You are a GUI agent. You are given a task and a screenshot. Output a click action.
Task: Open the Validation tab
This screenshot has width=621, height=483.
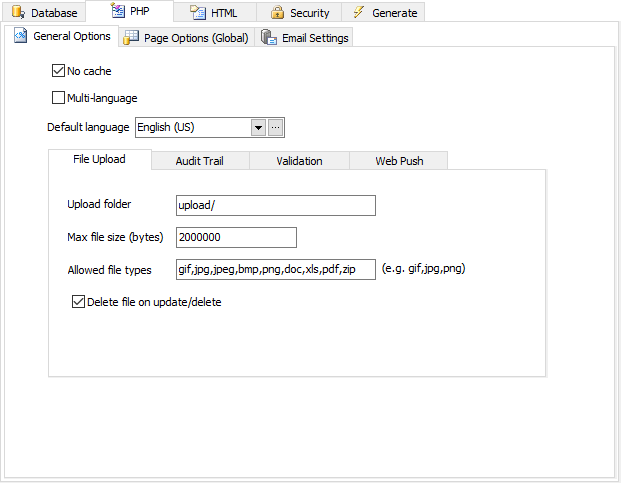point(299,161)
